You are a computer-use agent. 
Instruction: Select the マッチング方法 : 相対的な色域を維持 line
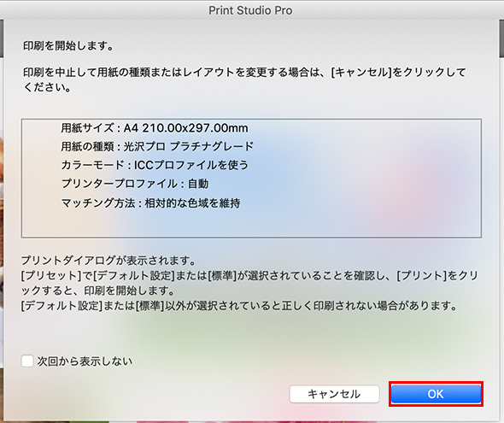pos(150,203)
